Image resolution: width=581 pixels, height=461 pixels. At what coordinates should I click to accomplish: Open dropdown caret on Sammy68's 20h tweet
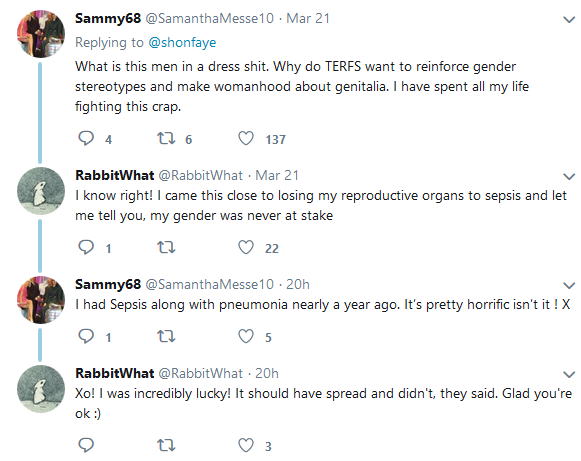click(569, 285)
